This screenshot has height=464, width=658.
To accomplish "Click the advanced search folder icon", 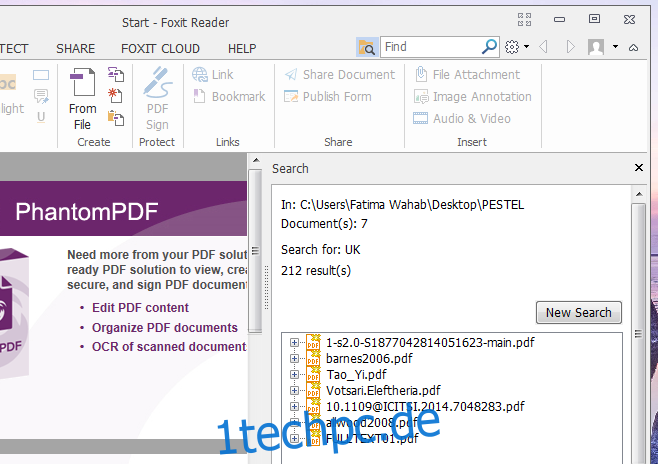I will pos(367,47).
